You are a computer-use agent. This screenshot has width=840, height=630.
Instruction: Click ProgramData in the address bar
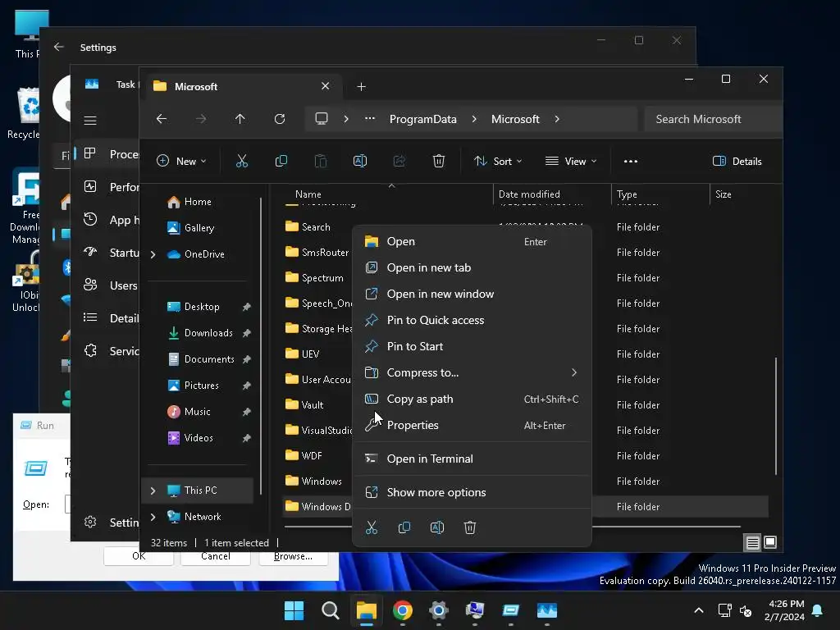coord(423,119)
